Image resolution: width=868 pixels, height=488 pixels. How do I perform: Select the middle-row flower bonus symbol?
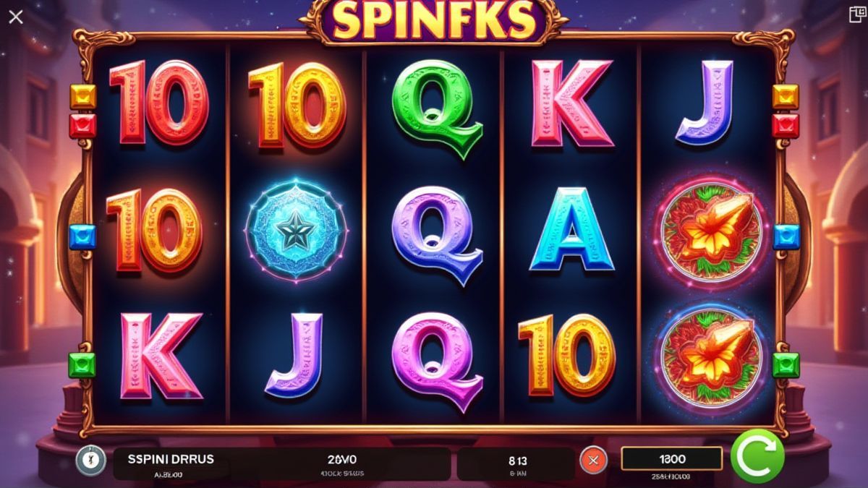710,231
